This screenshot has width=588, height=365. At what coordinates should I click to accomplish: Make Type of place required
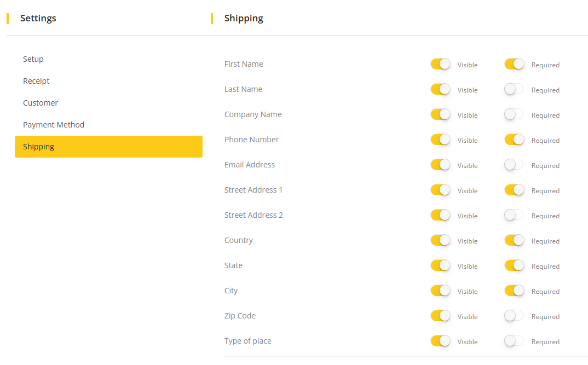(x=514, y=341)
